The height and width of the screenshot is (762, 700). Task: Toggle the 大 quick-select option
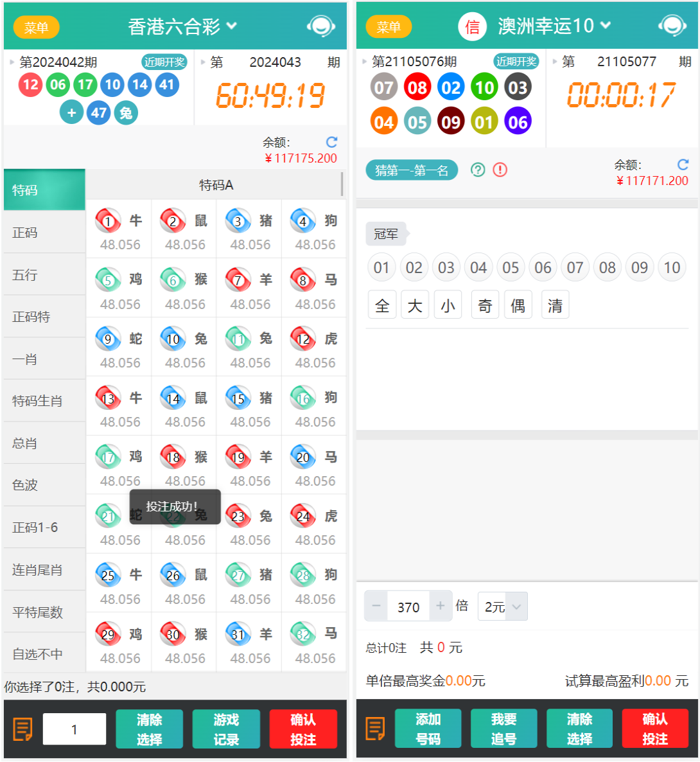(415, 305)
